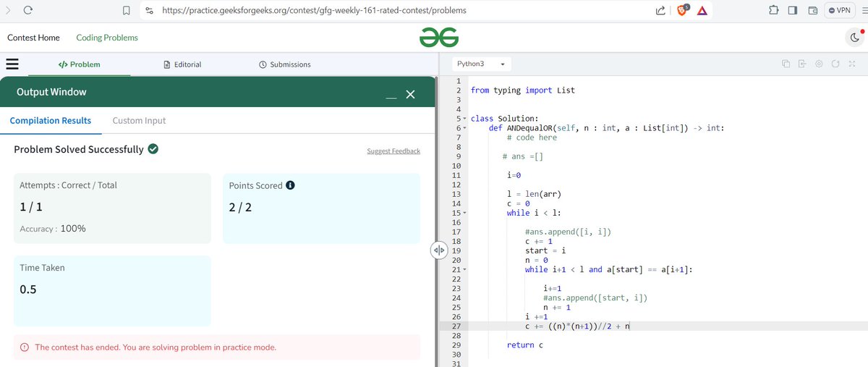This screenshot has width=868, height=367.
Task: Expand editor to fullscreen icon
Action: 851,64
